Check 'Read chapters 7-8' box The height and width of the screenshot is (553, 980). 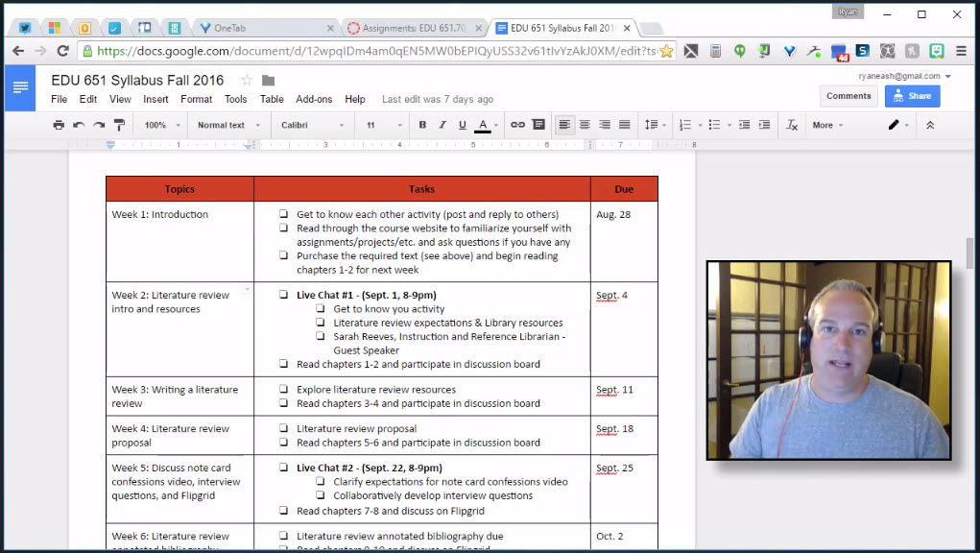[x=284, y=511]
